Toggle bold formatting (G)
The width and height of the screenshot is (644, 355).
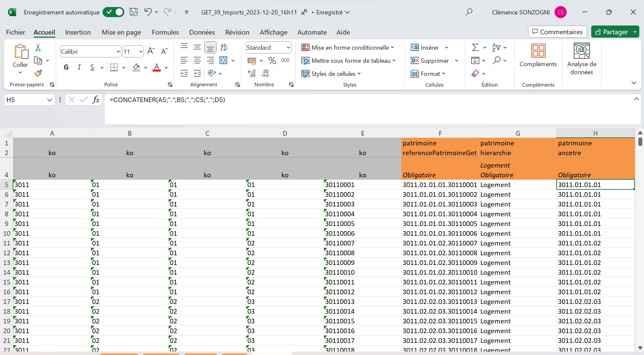(66, 68)
